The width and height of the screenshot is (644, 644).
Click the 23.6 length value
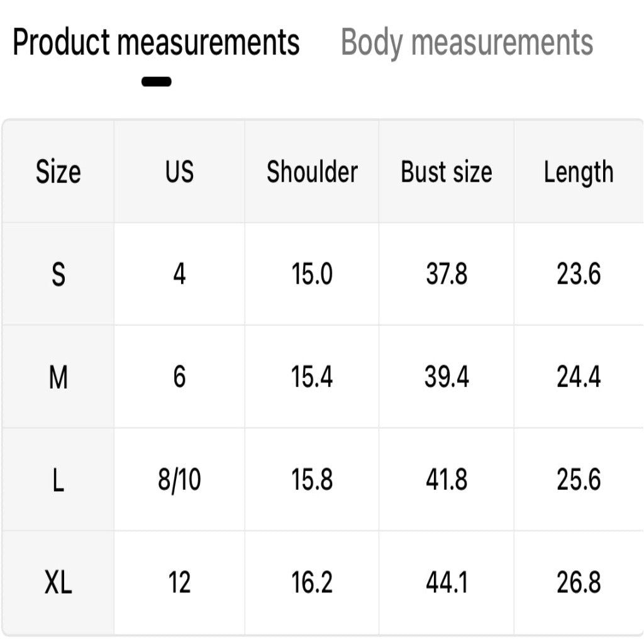point(579,274)
